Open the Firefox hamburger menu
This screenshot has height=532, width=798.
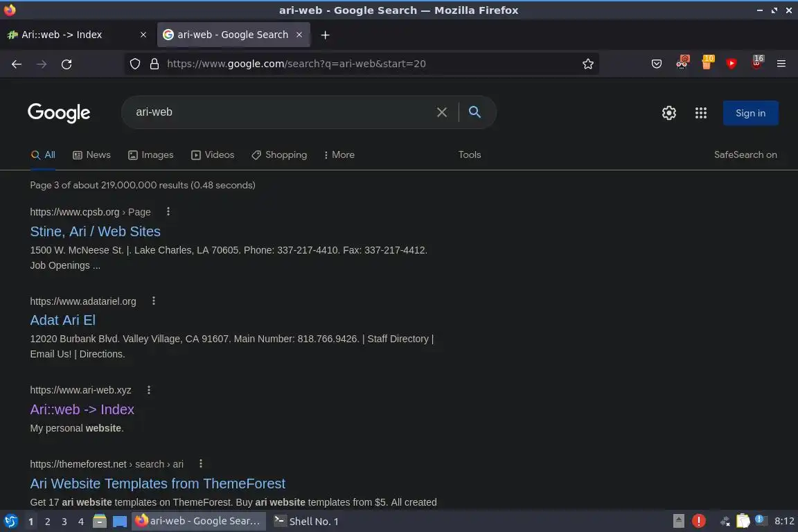tap(781, 64)
